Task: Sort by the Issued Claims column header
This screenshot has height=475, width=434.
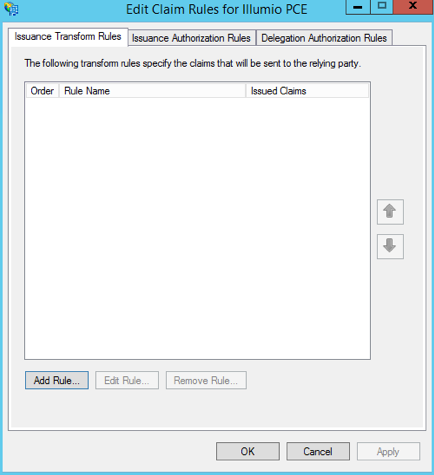Action: point(307,91)
